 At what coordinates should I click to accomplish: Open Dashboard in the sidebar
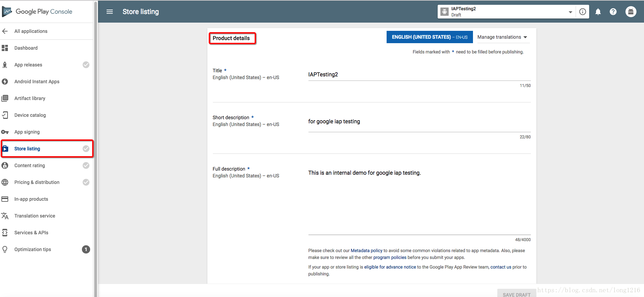coord(26,48)
